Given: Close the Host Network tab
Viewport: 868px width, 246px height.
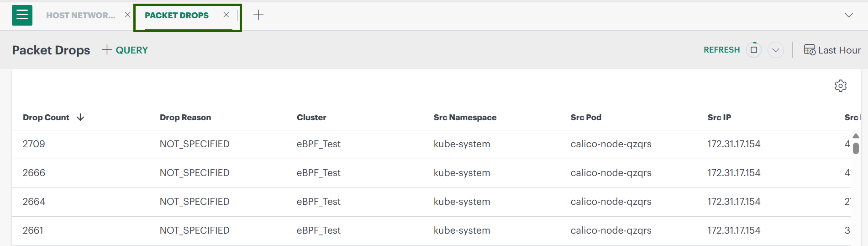Looking at the screenshot, I should [x=127, y=15].
